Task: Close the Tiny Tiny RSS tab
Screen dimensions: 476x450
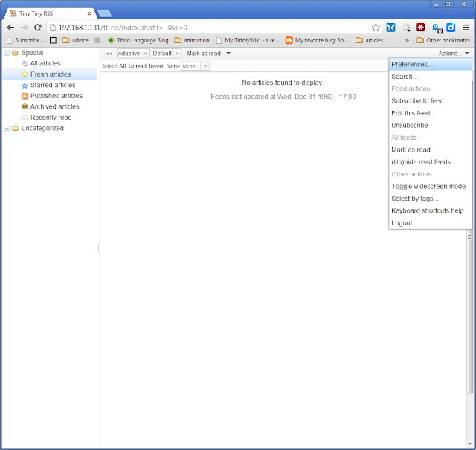Action: tap(89, 13)
